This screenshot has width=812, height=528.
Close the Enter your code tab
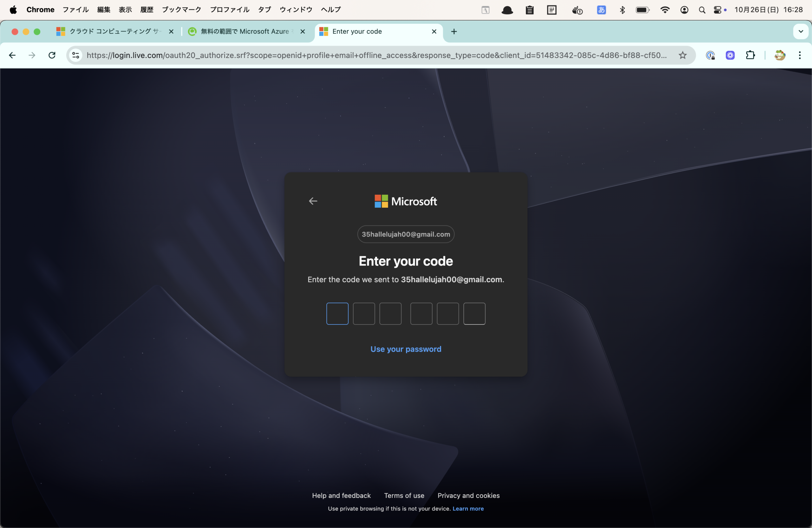coord(434,32)
